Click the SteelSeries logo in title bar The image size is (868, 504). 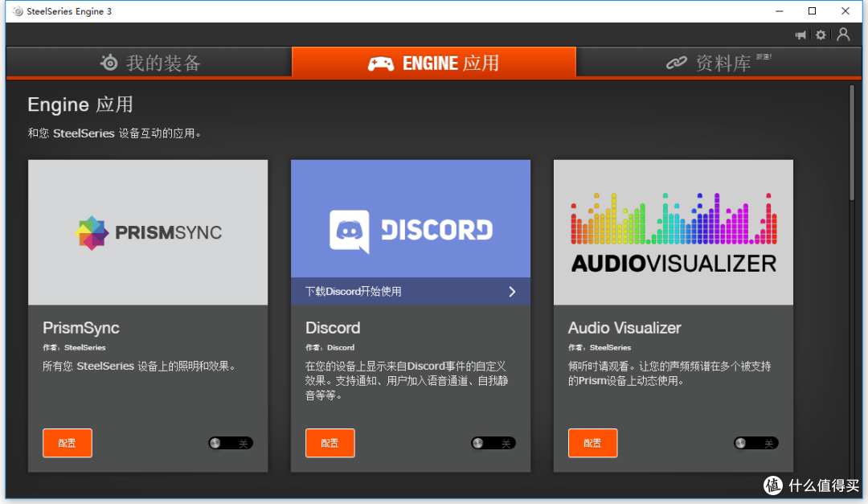tap(18, 11)
